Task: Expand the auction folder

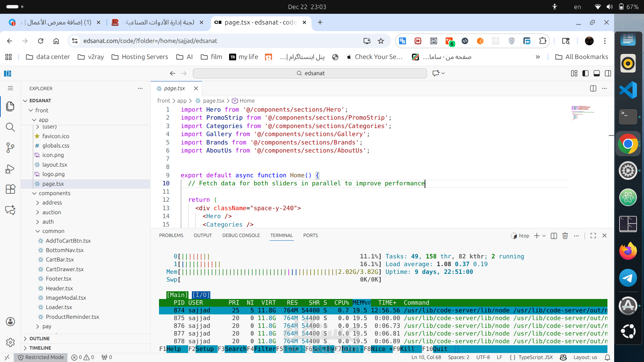Action: tap(52, 212)
